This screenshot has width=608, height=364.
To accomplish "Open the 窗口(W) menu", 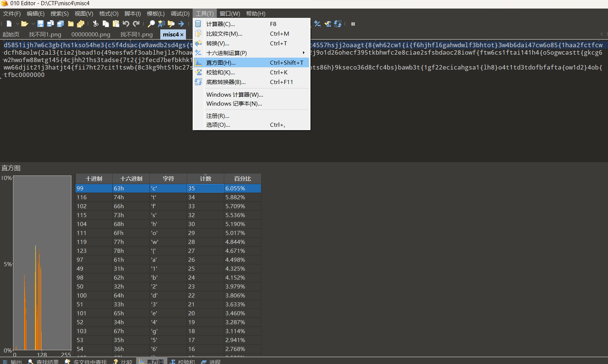I will click(230, 13).
